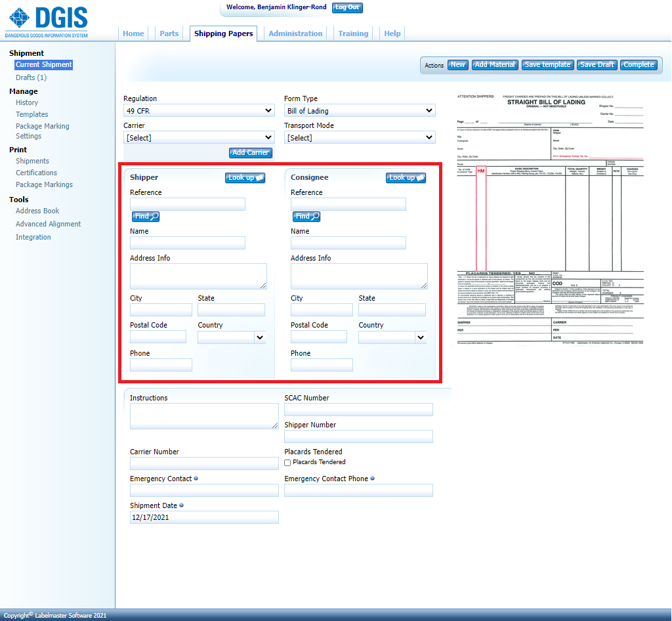Click the Add Material button
672x621 pixels.
point(495,65)
